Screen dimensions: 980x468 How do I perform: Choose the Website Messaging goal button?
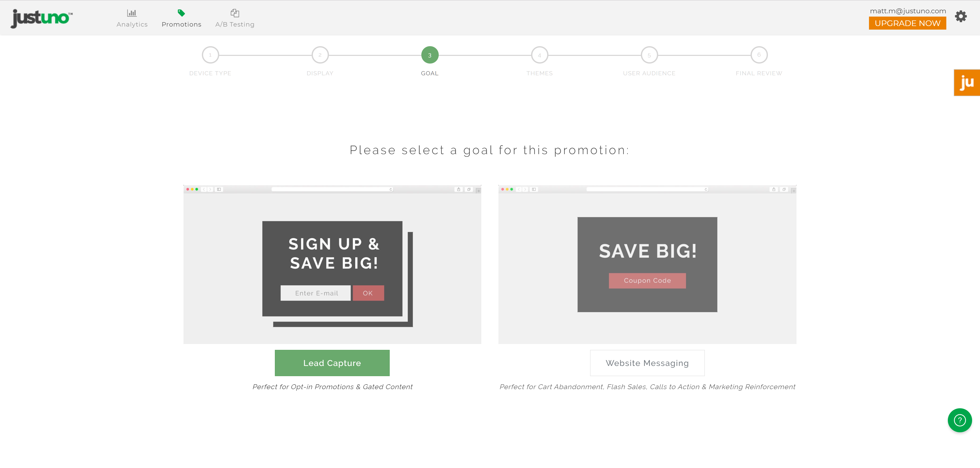pyautogui.click(x=647, y=363)
